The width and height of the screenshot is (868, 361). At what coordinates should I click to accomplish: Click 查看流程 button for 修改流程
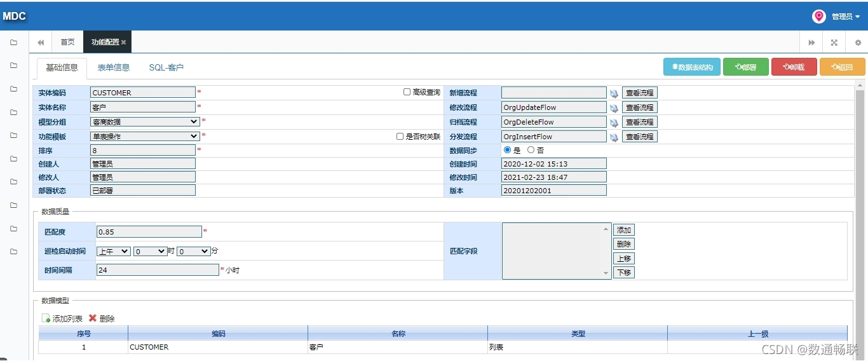click(639, 107)
